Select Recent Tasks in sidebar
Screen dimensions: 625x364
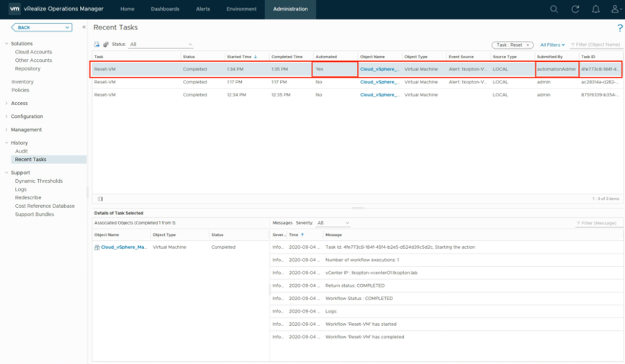click(49, 159)
